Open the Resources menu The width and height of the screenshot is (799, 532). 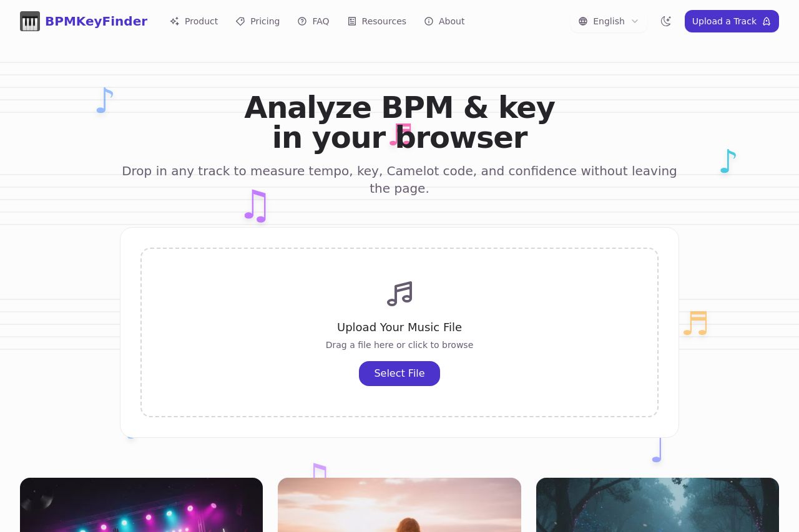pyautogui.click(x=377, y=21)
